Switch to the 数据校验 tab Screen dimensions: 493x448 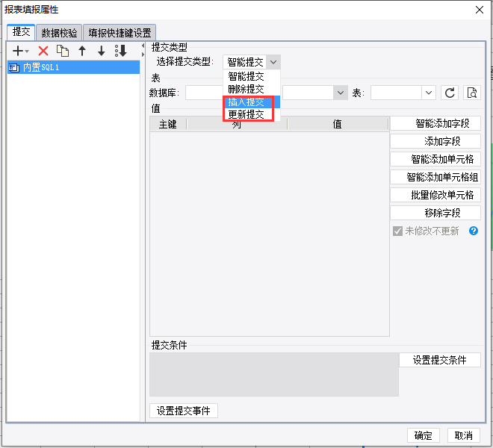pos(59,33)
